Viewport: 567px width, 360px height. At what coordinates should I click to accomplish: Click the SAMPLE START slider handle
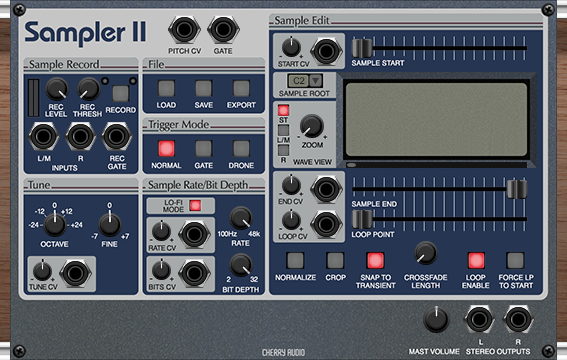point(362,48)
